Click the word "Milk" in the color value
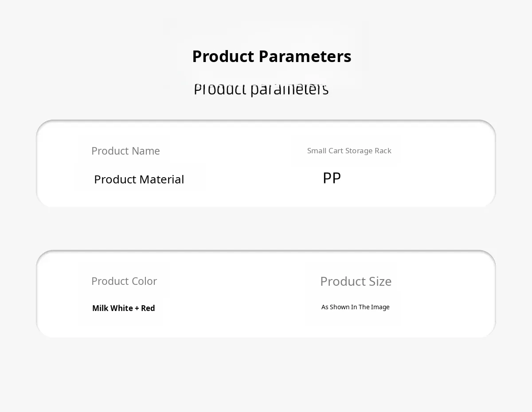 click(x=100, y=308)
